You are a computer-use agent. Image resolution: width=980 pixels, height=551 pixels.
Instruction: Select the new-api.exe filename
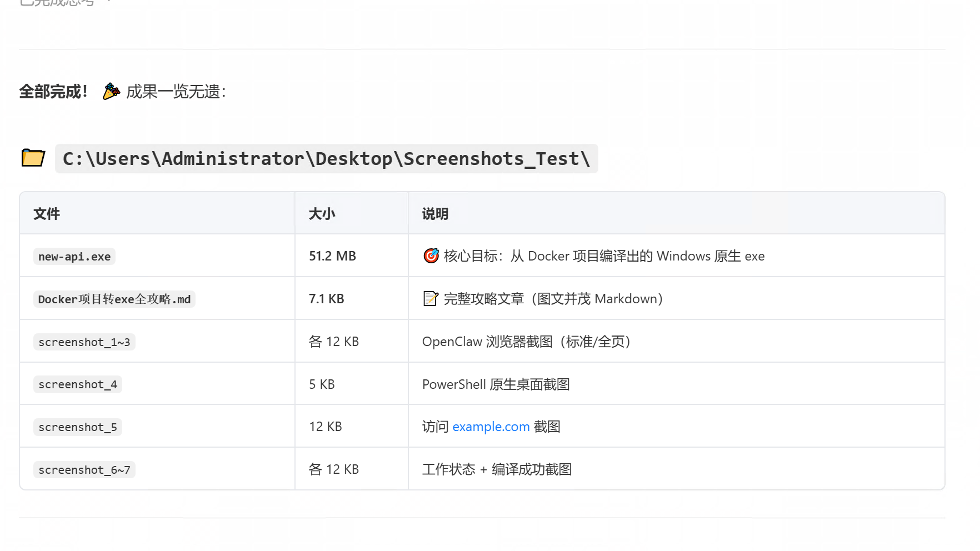coord(74,257)
